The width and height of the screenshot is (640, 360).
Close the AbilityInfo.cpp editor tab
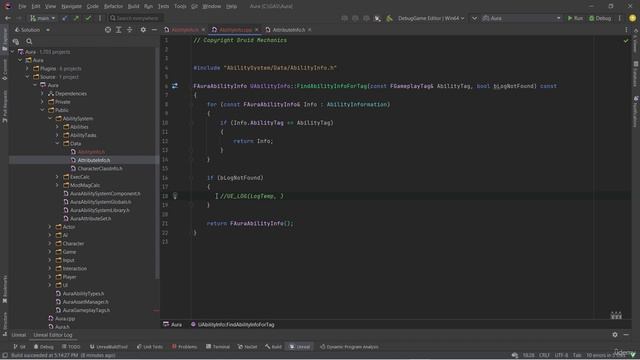click(x=256, y=30)
